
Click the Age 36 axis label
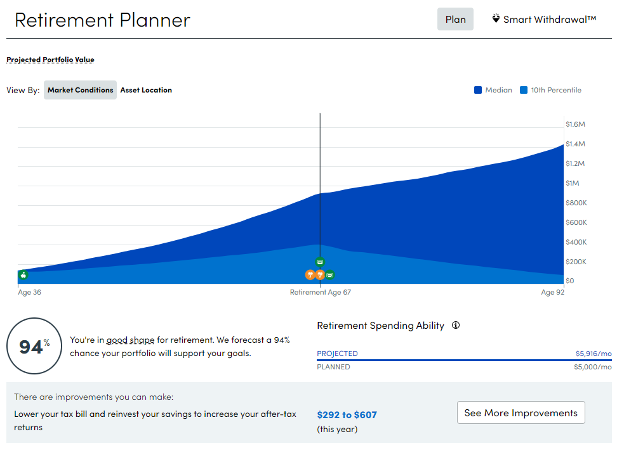(29, 292)
